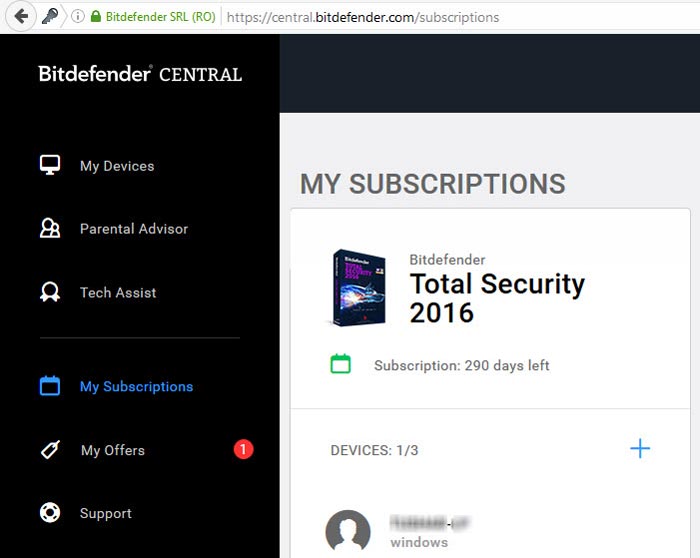Select the windows device avatar
Screen dimensions: 700x558
[x=348, y=532]
